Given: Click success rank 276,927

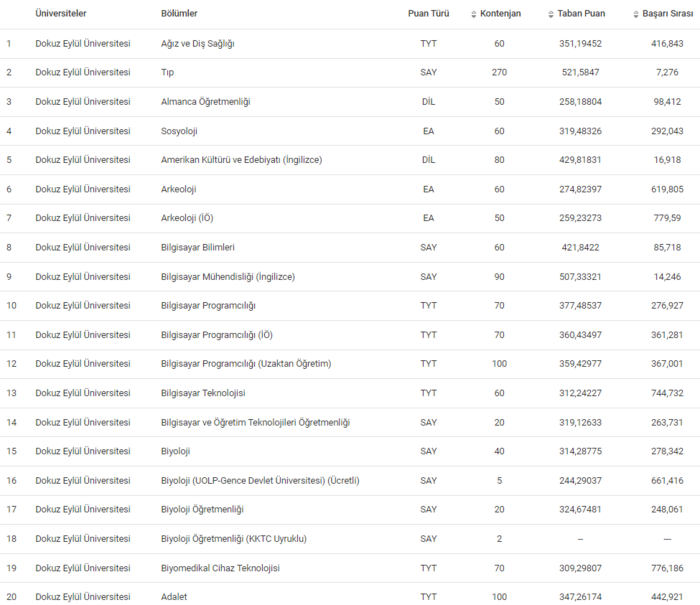Looking at the screenshot, I should click(x=667, y=306).
